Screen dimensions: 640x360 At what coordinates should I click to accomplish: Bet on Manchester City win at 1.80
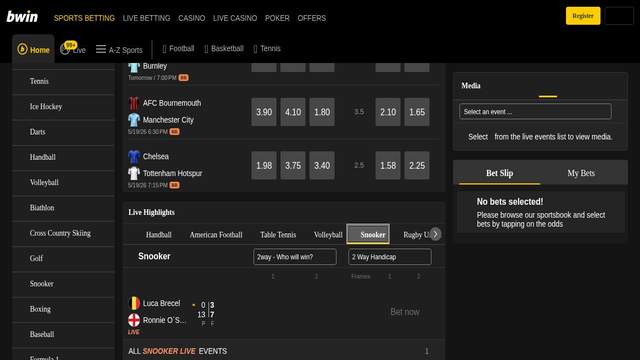[x=322, y=112]
